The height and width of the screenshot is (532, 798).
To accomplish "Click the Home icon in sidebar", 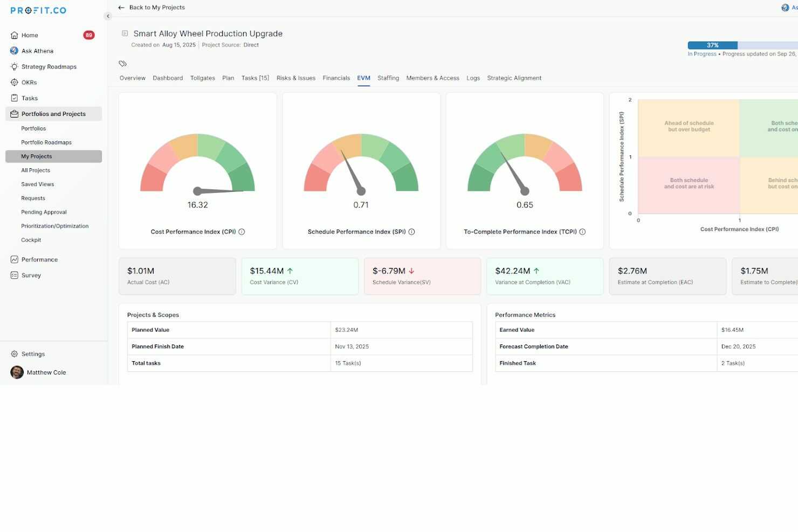I will pos(15,36).
